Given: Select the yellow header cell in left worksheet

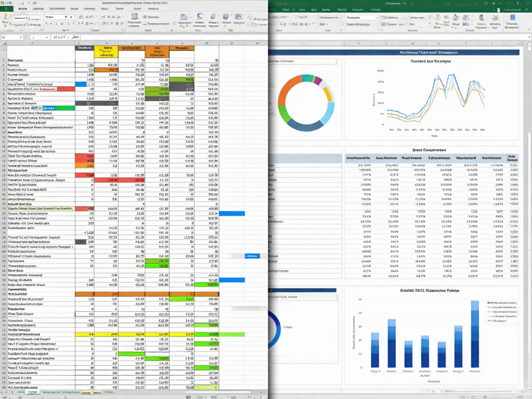Looking at the screenshot, I should (x=106, y=51).
